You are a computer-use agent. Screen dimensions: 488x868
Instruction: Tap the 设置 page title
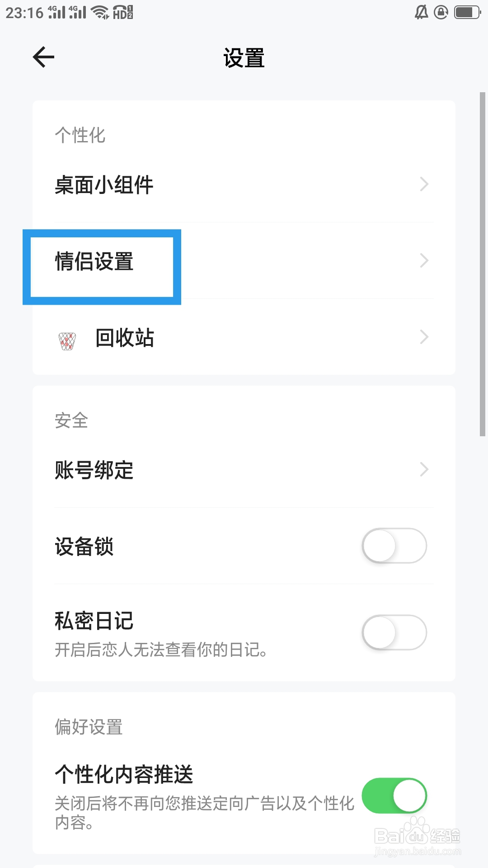pyautogui.click(x=244, y=58)
